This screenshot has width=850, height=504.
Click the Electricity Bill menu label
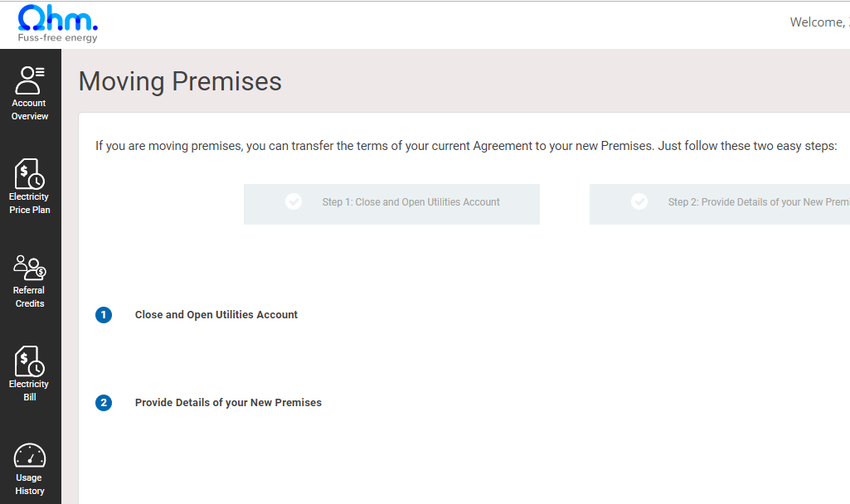point(30,391)
